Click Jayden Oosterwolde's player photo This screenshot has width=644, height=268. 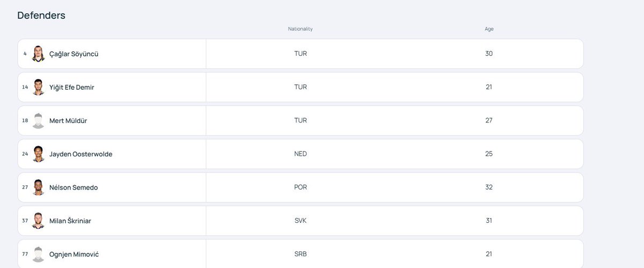pyautogui.click(x=38, y=154)
